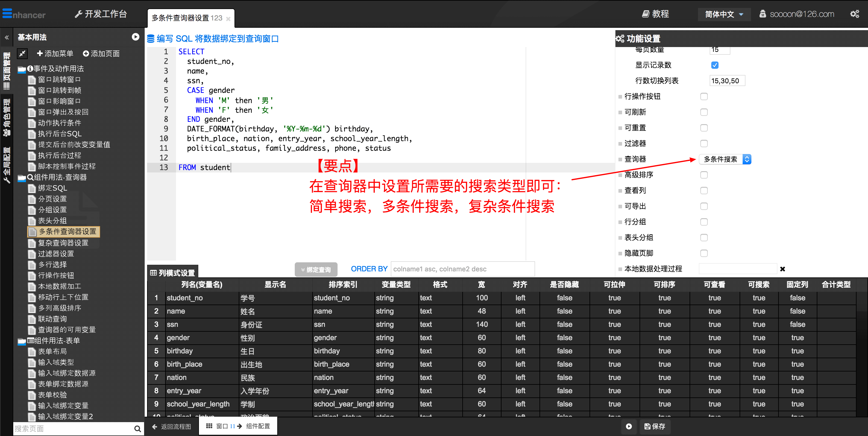Uncheck the 显示记录数 checkbox
Screen dimensions: 868x436
(x=714, y=65)
